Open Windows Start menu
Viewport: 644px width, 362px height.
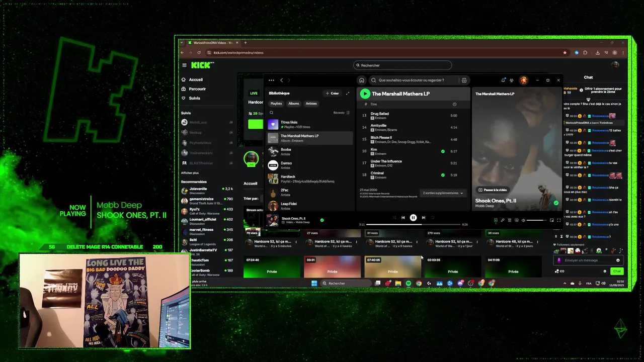[x=314, y=283]
